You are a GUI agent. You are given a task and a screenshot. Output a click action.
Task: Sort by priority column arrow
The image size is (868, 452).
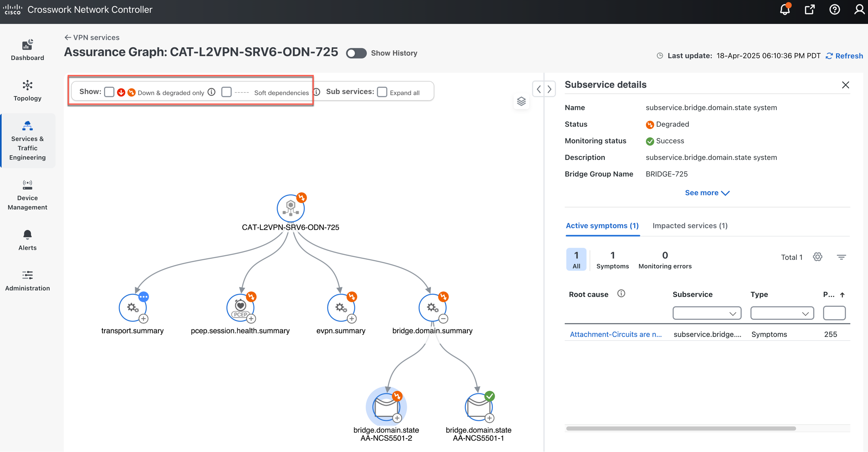[842, 295]
